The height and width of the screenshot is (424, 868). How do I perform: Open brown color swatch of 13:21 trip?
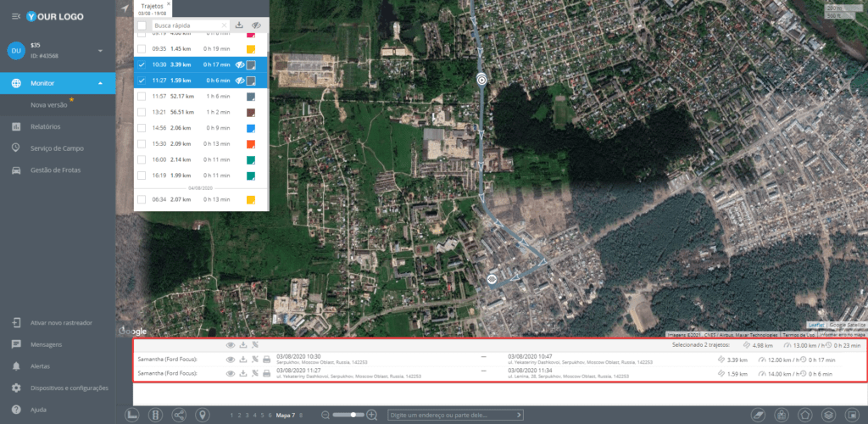point(251,113)
